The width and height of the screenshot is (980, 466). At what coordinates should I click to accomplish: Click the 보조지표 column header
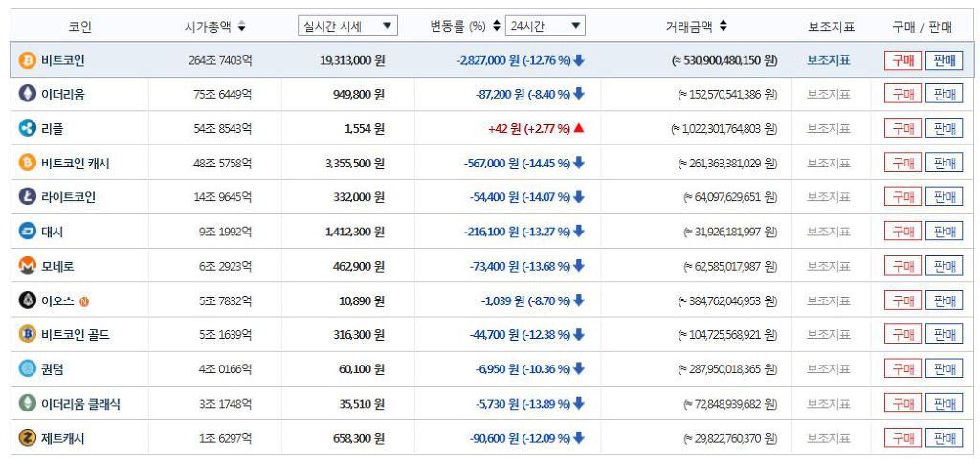tap(832, 26)
